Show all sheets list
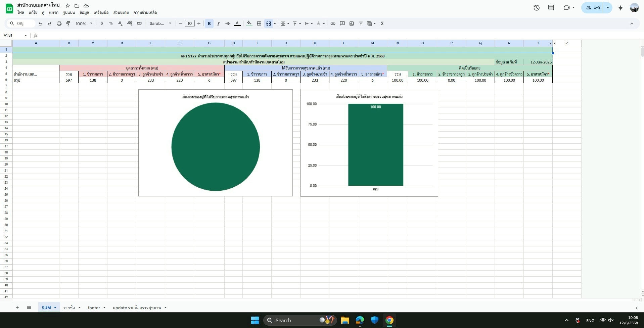The image size is (644, 328). [x=29, y=308]
